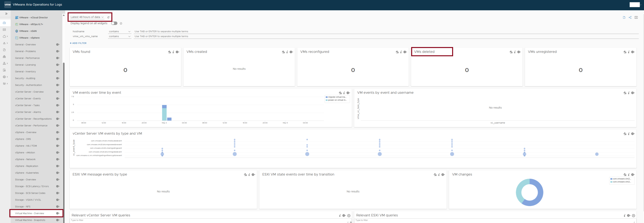The width and height of the screenshot is (644, 223).
Task: Open gear dropdown for Storage - NFS
Action: [58, 206]
